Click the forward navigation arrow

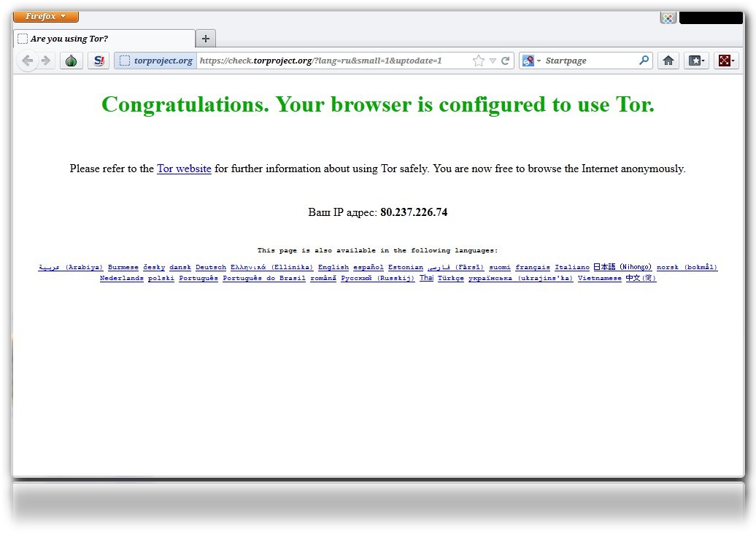click(x=46, y=61)
